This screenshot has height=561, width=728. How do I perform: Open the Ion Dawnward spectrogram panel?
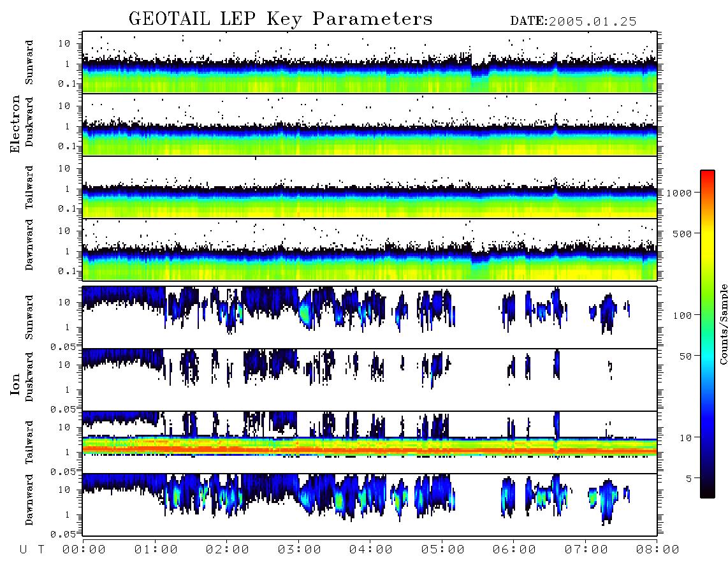click(370, 505)
